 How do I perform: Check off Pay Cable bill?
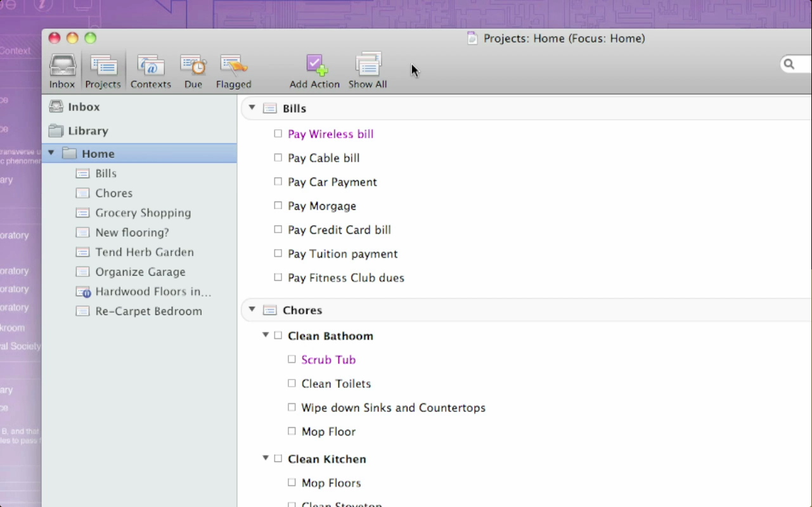(x=278, y=157)
